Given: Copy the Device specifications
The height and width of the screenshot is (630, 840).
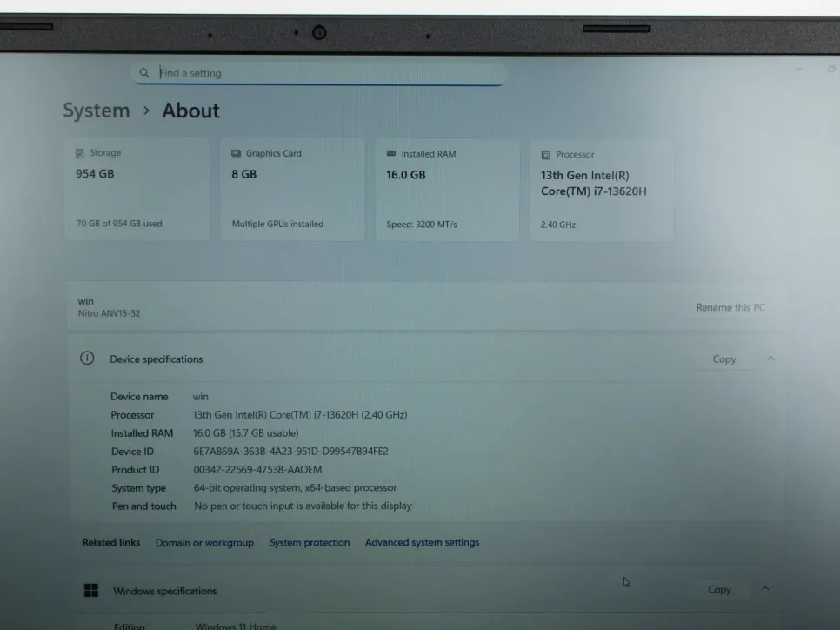Looking at the screenshot, I should [x=723, y=359].
